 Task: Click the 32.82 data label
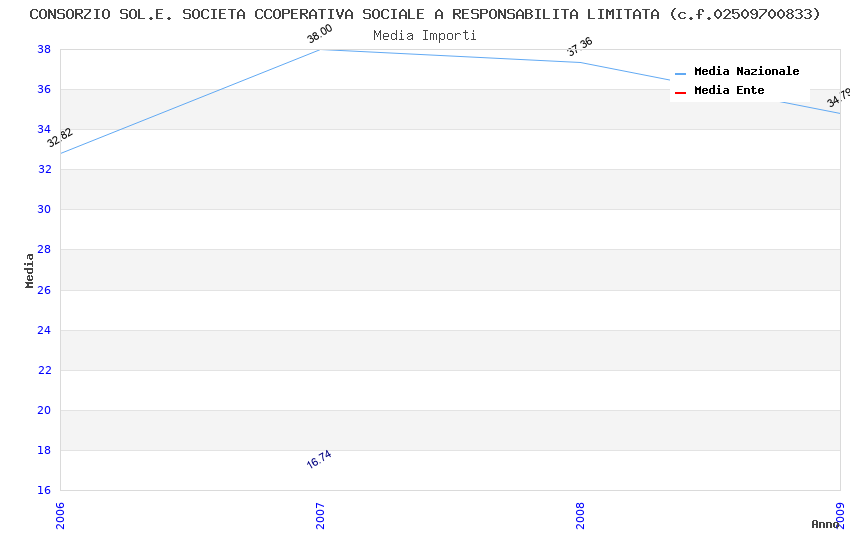[x=60, y=137]
